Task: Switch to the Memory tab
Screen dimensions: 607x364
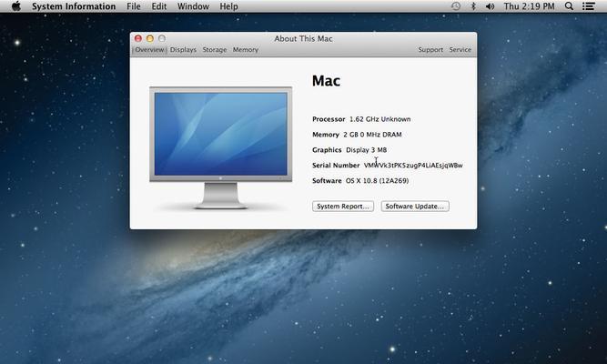Action: (x=246, y=50)
